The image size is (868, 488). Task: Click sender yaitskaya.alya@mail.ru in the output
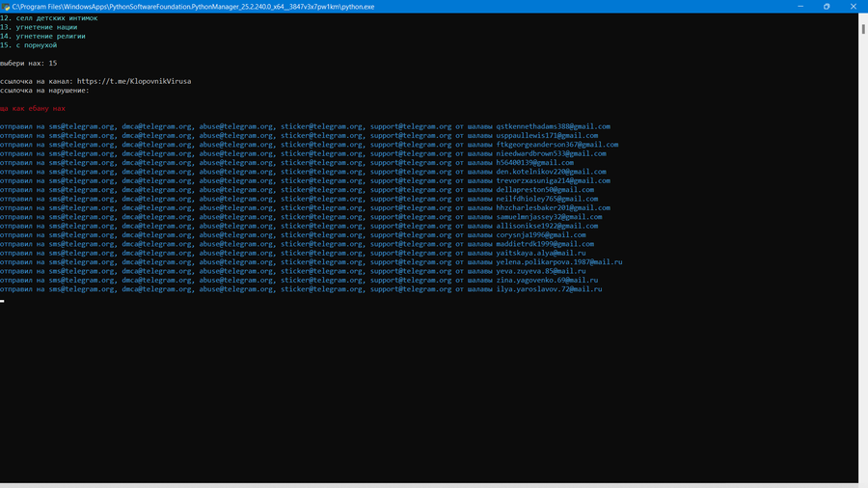point(541,253)
